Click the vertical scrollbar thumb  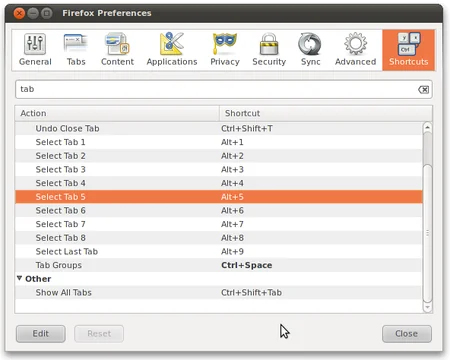point(427,233)
